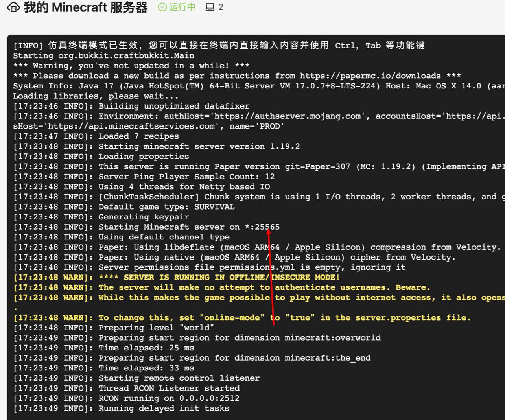The width and height of the screenshot is (505, 420).
Task: Click the "Running delayed init tasks" log line
Action: click(x=164, y=408)
